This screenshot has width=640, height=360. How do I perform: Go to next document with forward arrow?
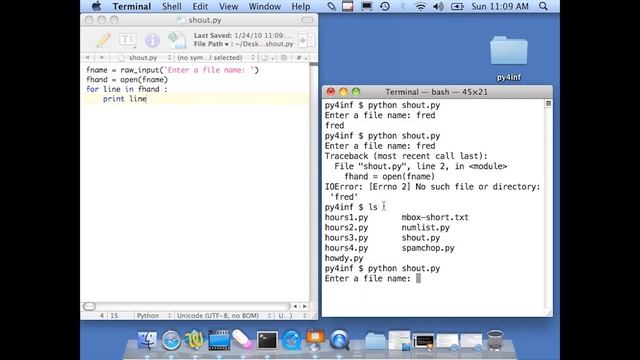(102, 58)
